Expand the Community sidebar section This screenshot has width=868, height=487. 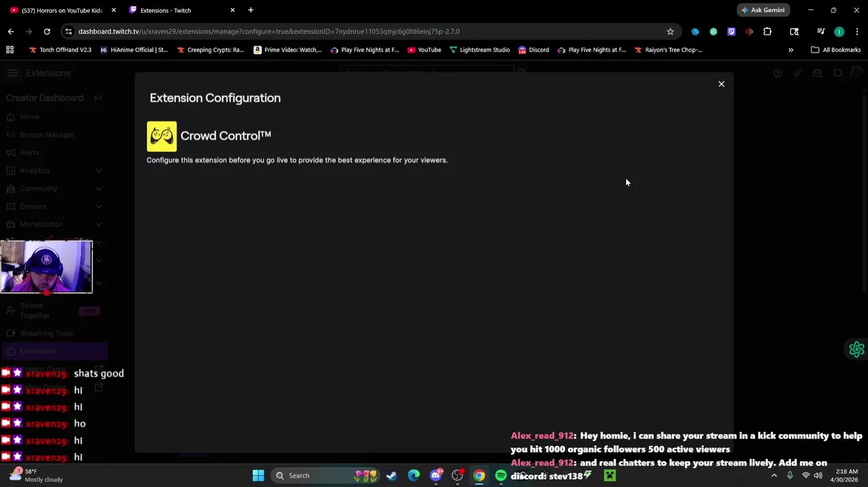point(54,188)
